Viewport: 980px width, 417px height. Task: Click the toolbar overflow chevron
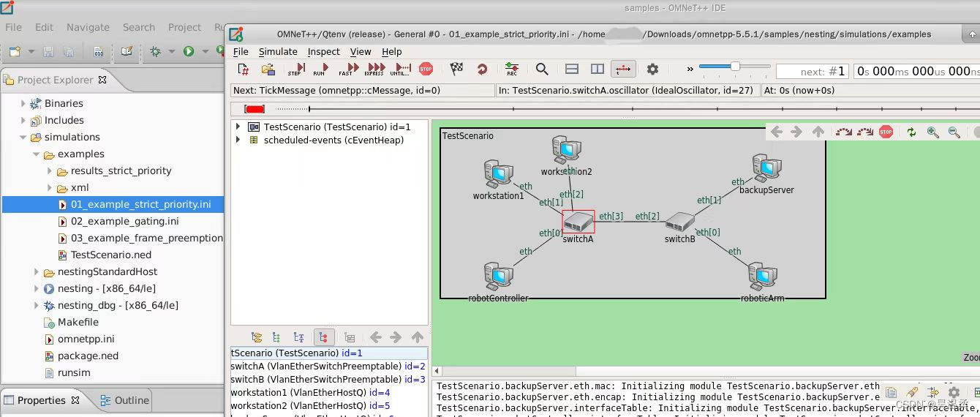690,69
